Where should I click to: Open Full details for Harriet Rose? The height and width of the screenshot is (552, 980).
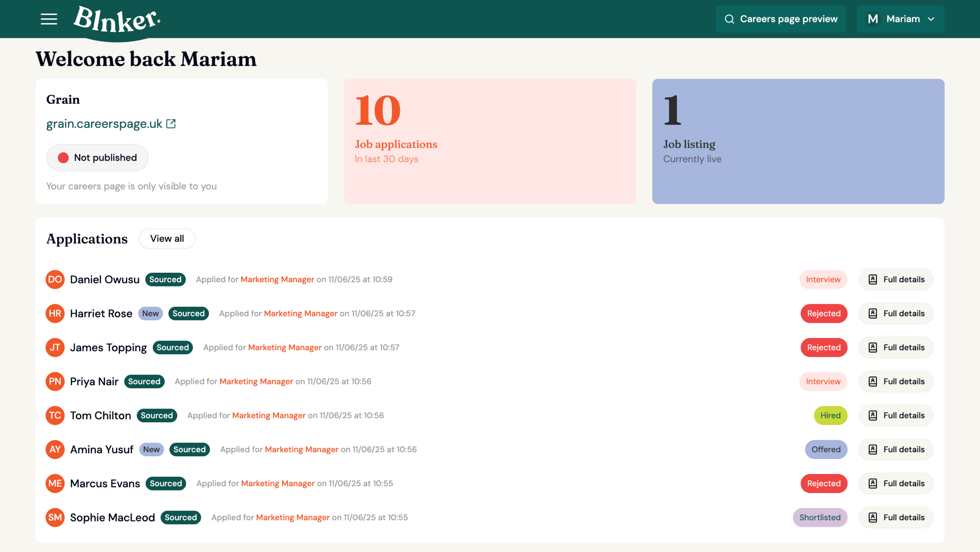(x=896, y=313)
